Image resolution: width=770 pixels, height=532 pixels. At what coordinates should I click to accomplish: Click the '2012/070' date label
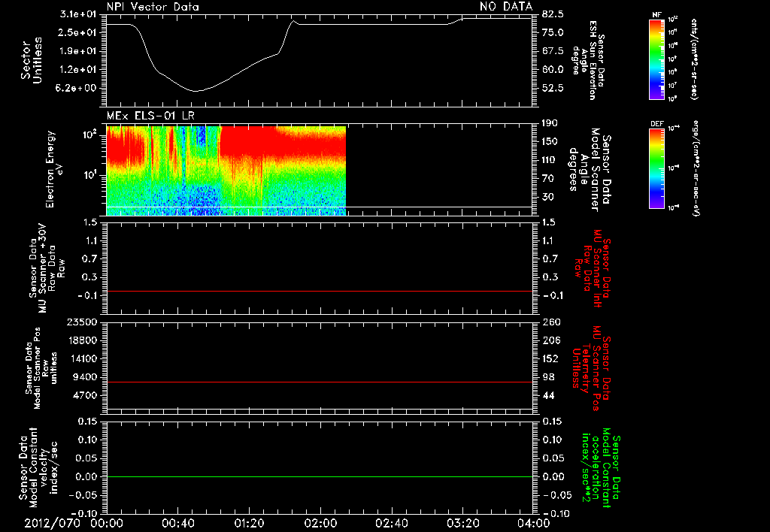pos(53,523)
